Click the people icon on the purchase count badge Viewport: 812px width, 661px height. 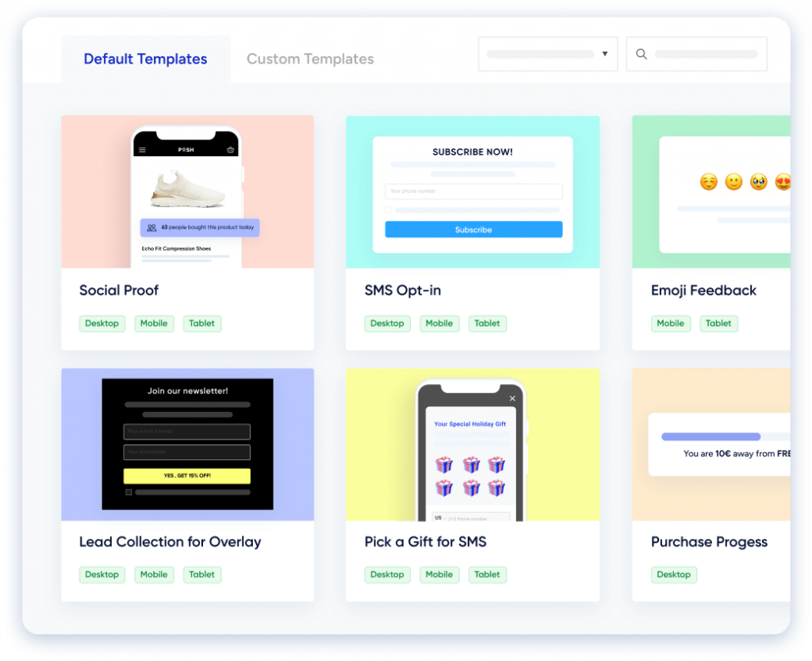point(151,228)
